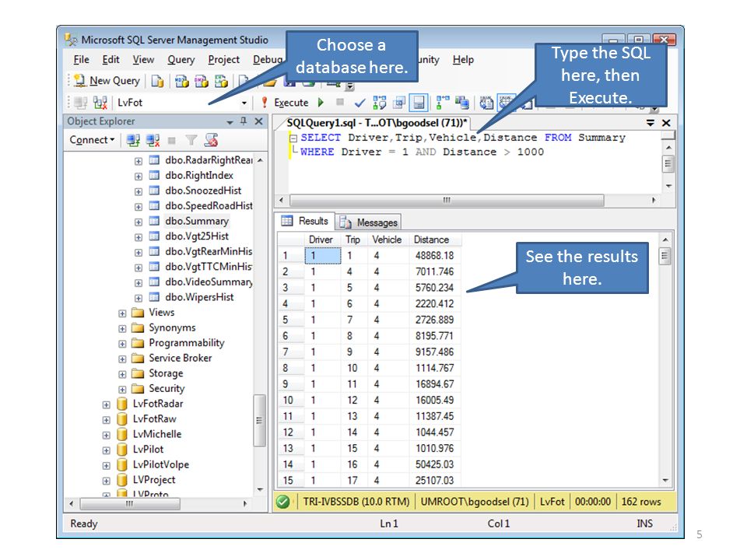The width and height of the screenshot is (747, 560).
Task: Toggle Object Explorer auto-hide pin
Action: (244, 121)
